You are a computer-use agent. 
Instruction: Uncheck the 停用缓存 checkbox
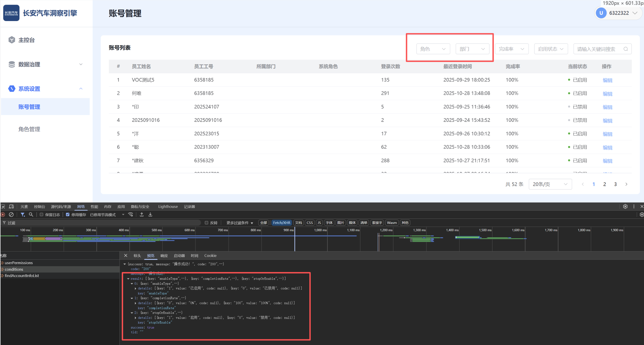point(68,215)
